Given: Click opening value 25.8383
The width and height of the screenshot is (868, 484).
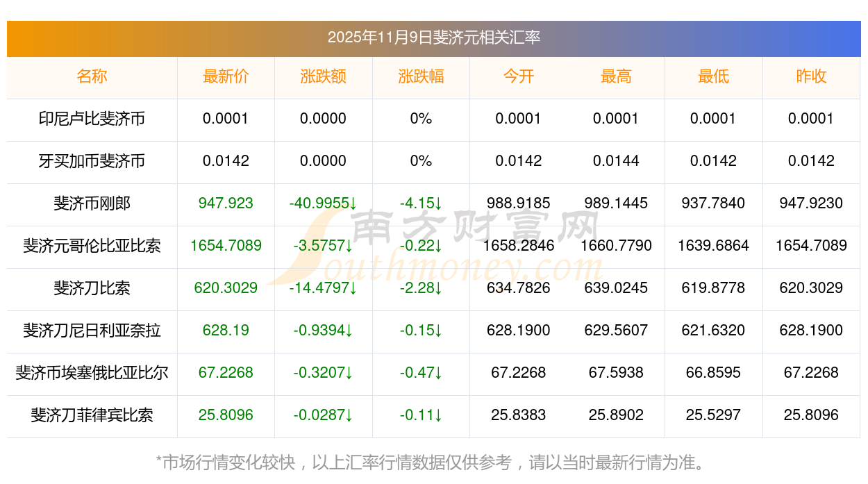Looking at the screenshot, I should pos(519,415).
